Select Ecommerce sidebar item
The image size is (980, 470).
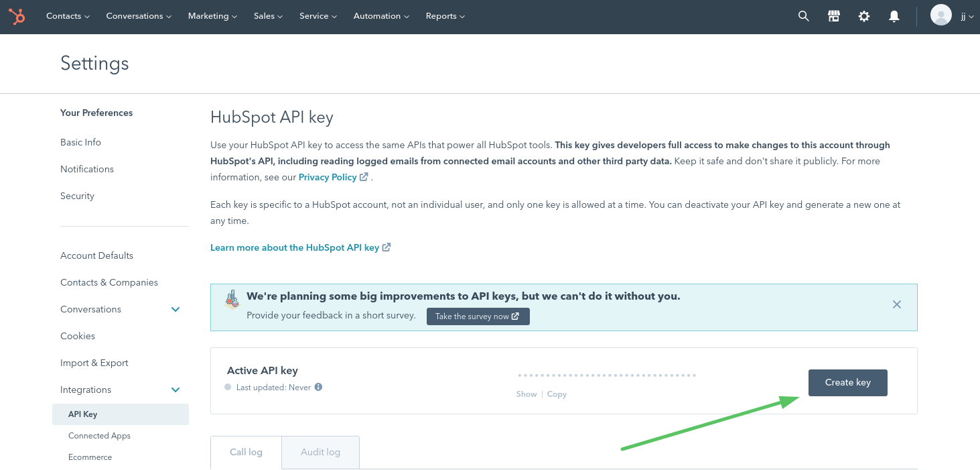coord(90,457)
